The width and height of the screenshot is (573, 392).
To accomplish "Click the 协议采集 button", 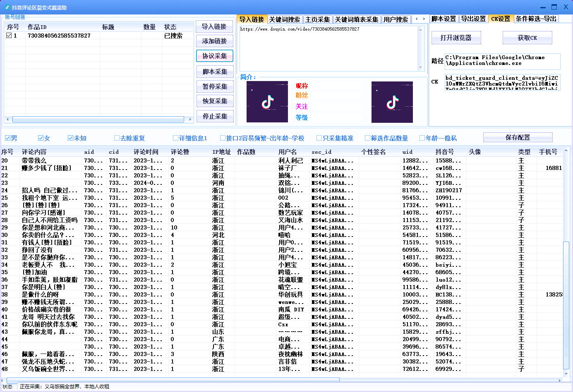I will click(x=214, y=56).
